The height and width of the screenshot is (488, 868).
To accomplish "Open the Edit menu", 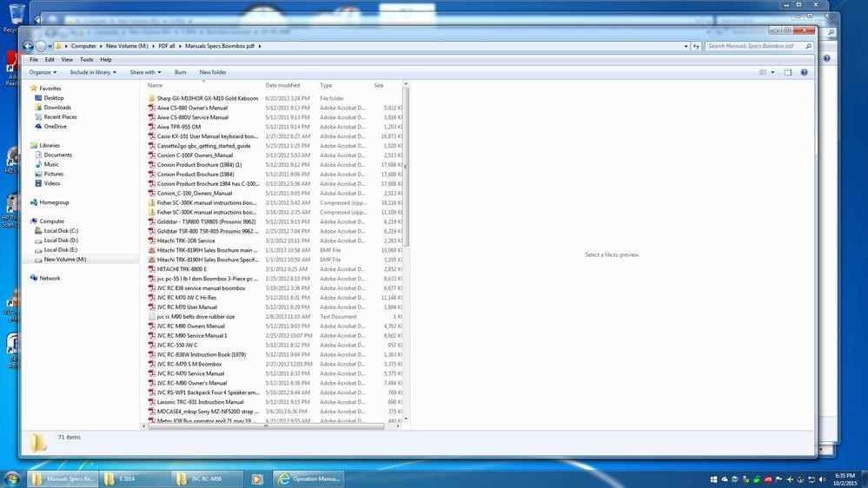I will click(x=50, y=60).
